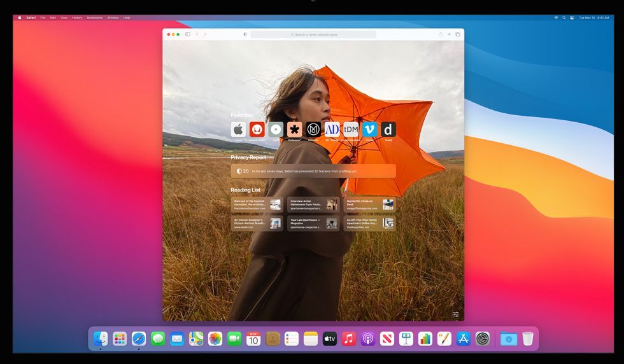Open Launchpad from the Dock
Viewport: 624px width, 364px height.
coord(120,339)
